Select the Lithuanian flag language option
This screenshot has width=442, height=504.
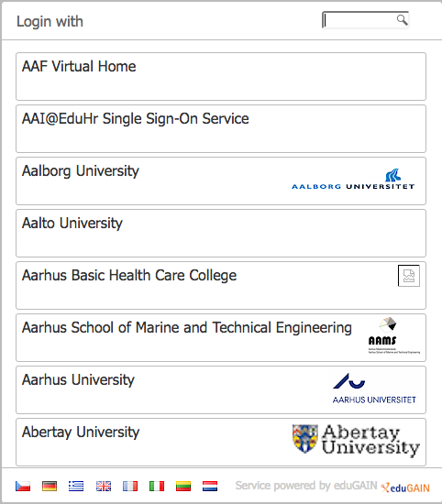(x=183, y=486)
